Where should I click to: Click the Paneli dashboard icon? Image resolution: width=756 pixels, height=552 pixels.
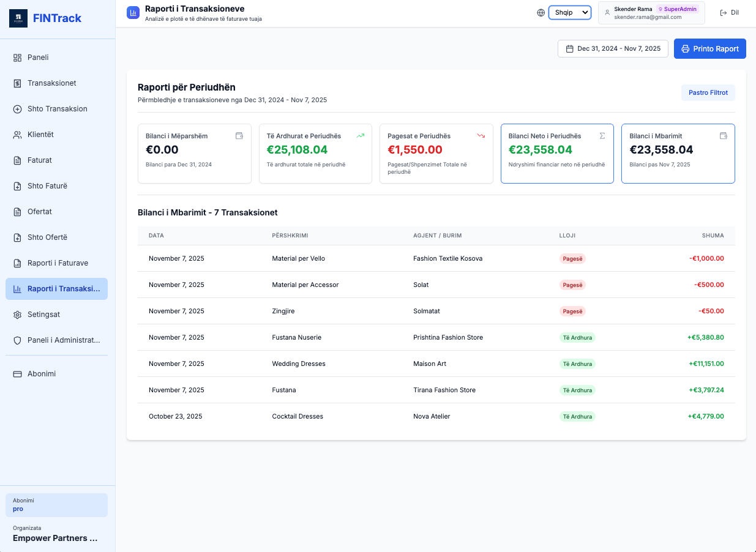click(x=17, y=58)
